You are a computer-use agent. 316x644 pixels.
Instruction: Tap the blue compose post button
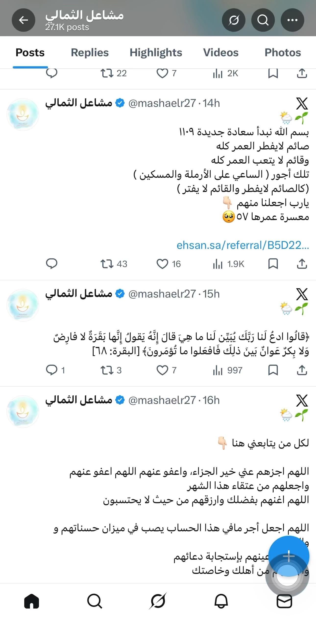[289, 556]
